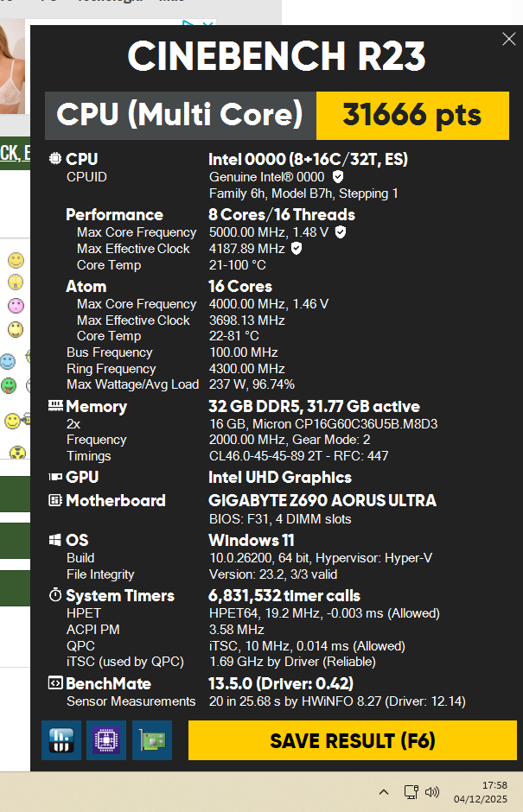Select the 22-81 °C Atom temp value
Image resolution: width=523 pixels, height=812 pixels.
pyautogui.click(x=233, y=336)
